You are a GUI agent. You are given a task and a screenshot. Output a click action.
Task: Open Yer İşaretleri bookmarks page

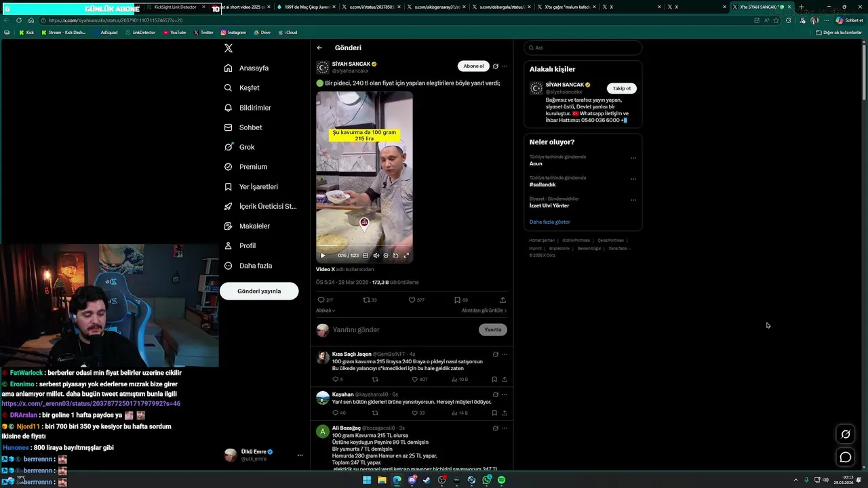[x=251, y=186]
